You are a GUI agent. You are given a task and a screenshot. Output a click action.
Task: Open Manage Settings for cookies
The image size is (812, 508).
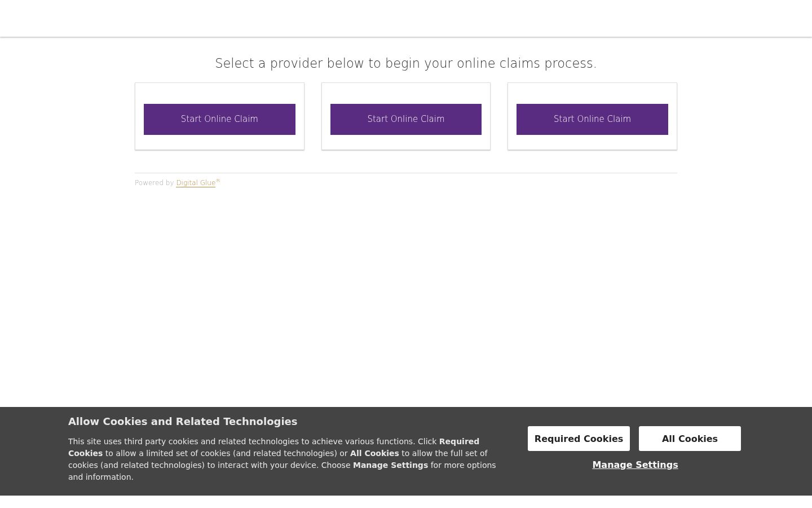pyautogui.click(x=635, y=465)
